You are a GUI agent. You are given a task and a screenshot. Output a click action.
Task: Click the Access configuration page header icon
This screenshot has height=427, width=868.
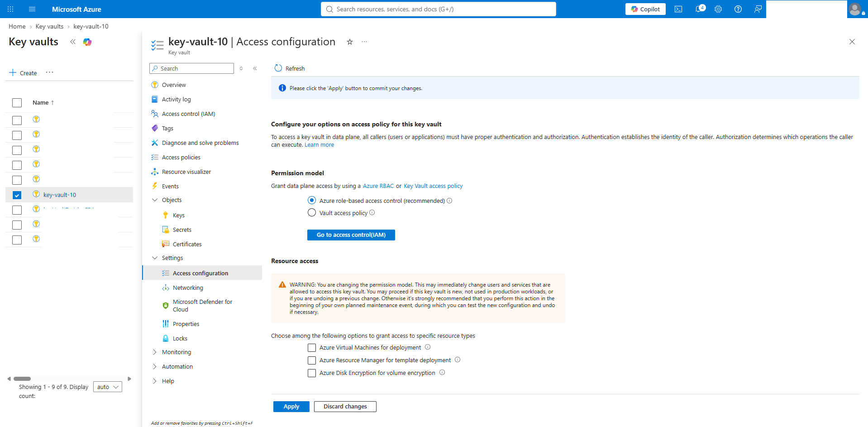(x=157, y=45)
